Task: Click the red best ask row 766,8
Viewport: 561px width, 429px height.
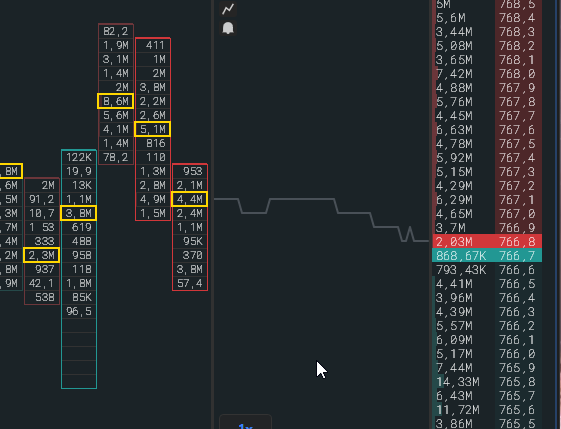Action: (487, 242)
